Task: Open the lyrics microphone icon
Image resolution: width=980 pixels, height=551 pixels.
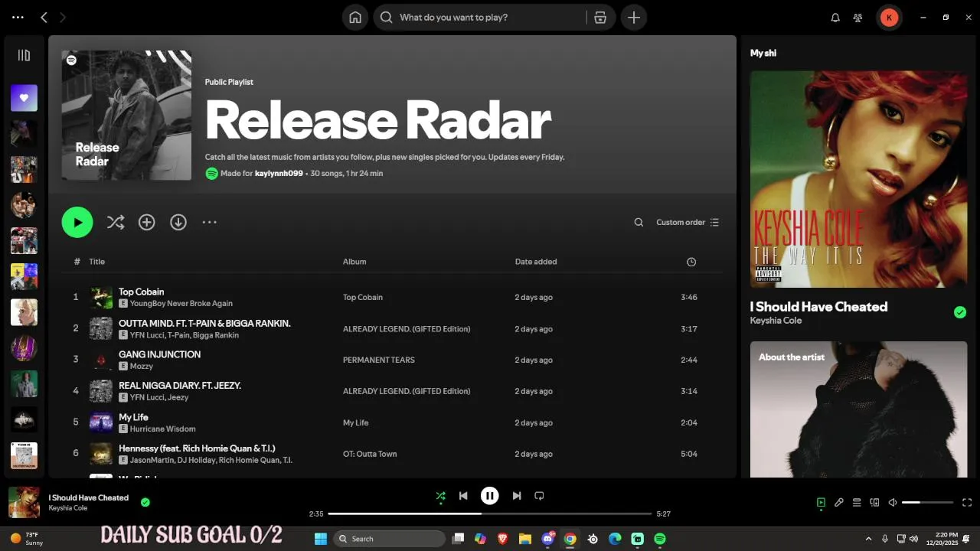Action: click(x=839, y=503)
